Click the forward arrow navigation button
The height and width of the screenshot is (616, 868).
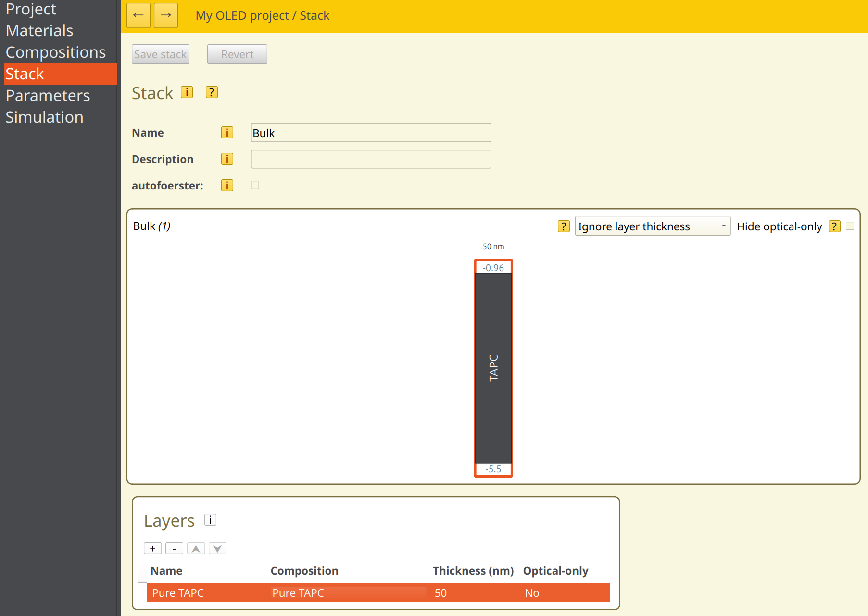point(166,15)
